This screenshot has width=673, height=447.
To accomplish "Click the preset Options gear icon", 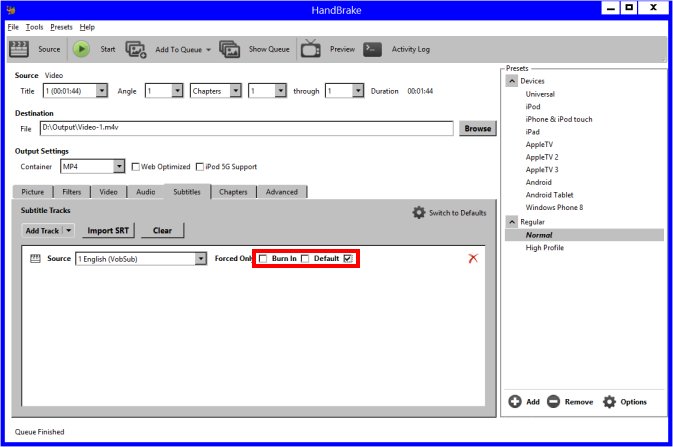I will [609, 402].
